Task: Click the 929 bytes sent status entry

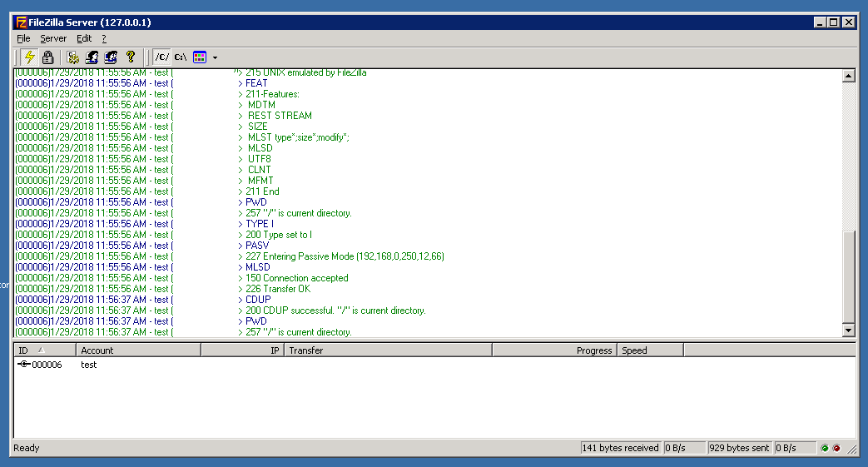Action: [739, 448]
